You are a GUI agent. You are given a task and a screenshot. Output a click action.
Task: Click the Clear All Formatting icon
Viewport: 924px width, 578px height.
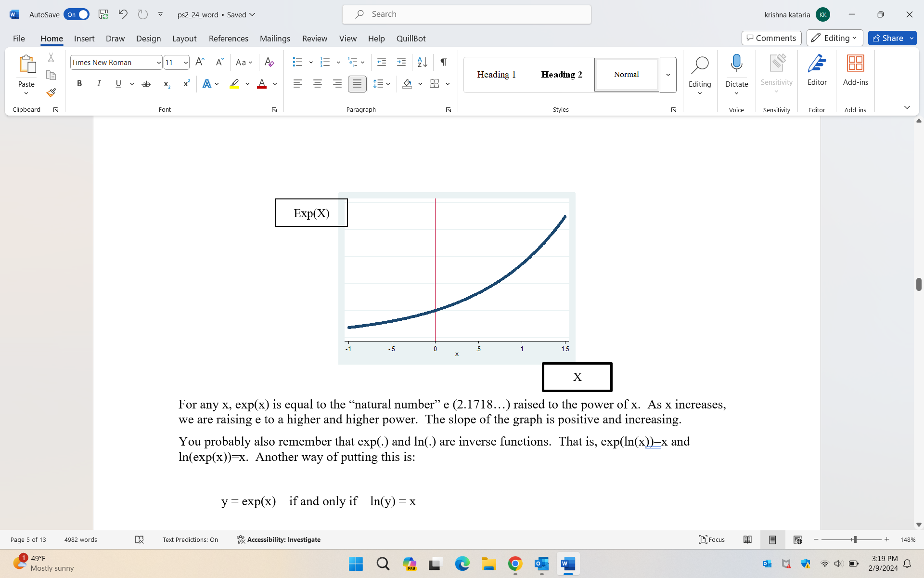[269, 62]
